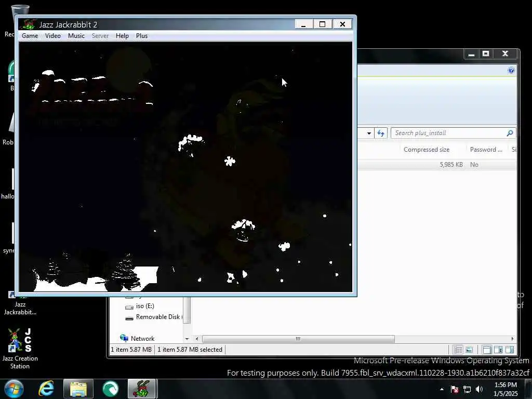The width and height of the screenshot is (532, 399).
Task: Click the horizontal scrollbar thumb in Explorer
Action: [298, 339]
